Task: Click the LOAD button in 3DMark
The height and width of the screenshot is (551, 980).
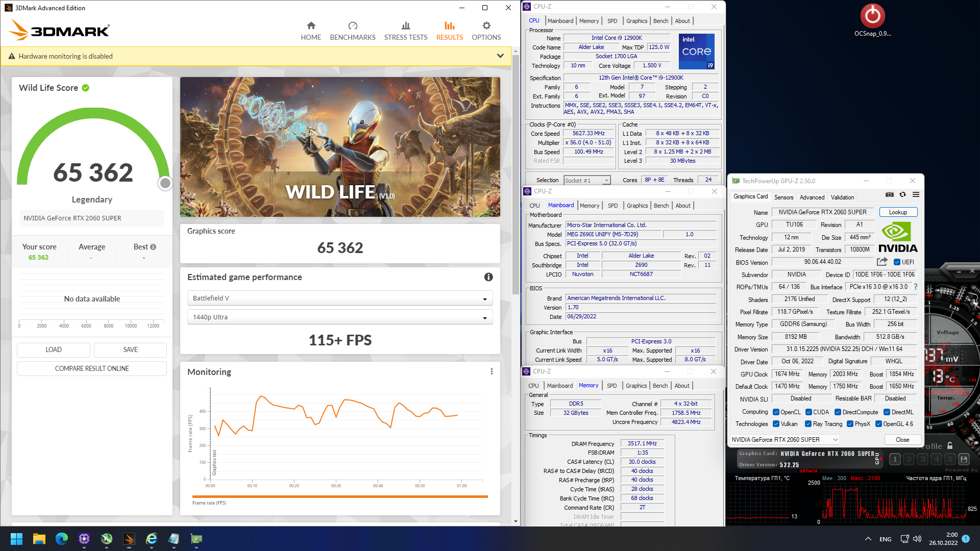Action: click(x=54, y=350)
